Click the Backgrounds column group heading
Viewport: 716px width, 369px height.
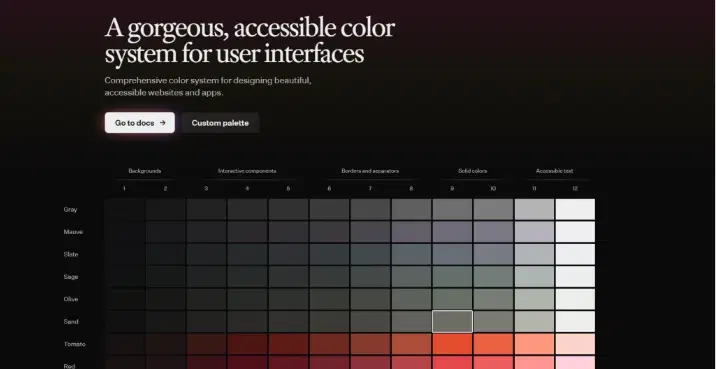(145, 171)
